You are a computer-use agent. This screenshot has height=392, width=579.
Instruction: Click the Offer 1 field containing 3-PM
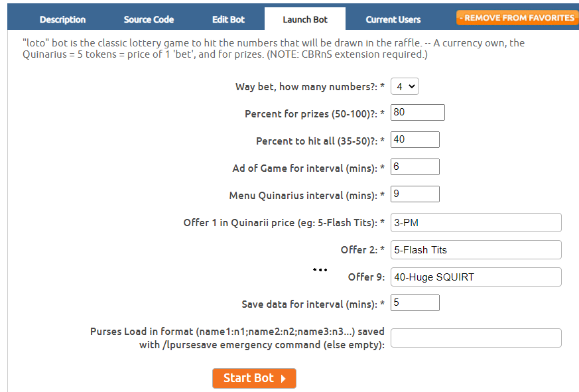coord(476,222)
